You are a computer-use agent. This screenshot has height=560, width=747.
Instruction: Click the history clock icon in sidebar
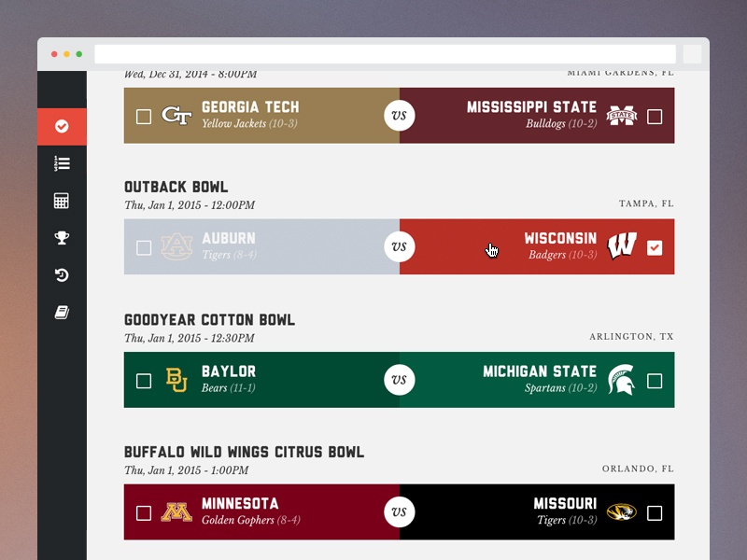point(62,274)
